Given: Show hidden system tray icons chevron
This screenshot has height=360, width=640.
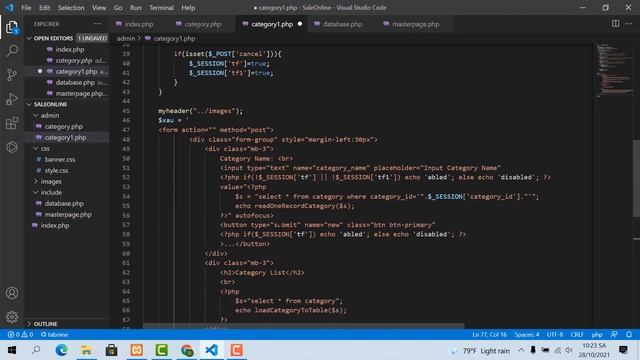Looking at the screenshot, I should 521,350.
